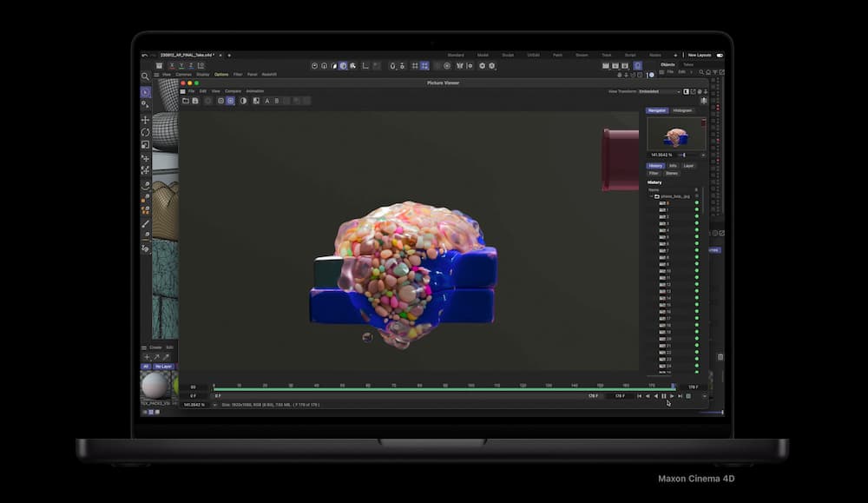868x503 pixels.
Task: Select the Rotate tool in left toolbar
Action: [x=145, y=132]
